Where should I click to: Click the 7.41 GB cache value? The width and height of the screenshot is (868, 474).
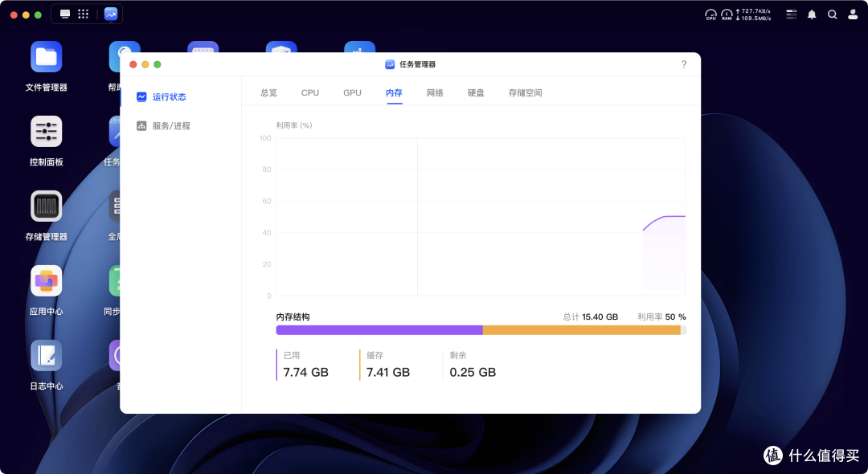(388, 372)
